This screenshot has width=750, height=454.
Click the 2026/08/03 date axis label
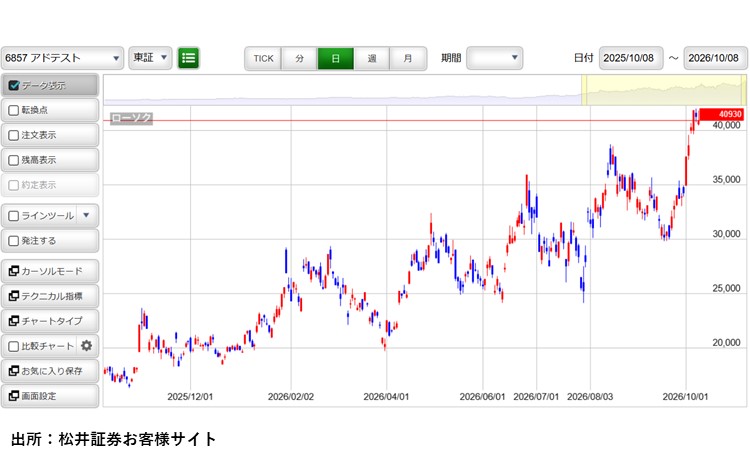590,397
